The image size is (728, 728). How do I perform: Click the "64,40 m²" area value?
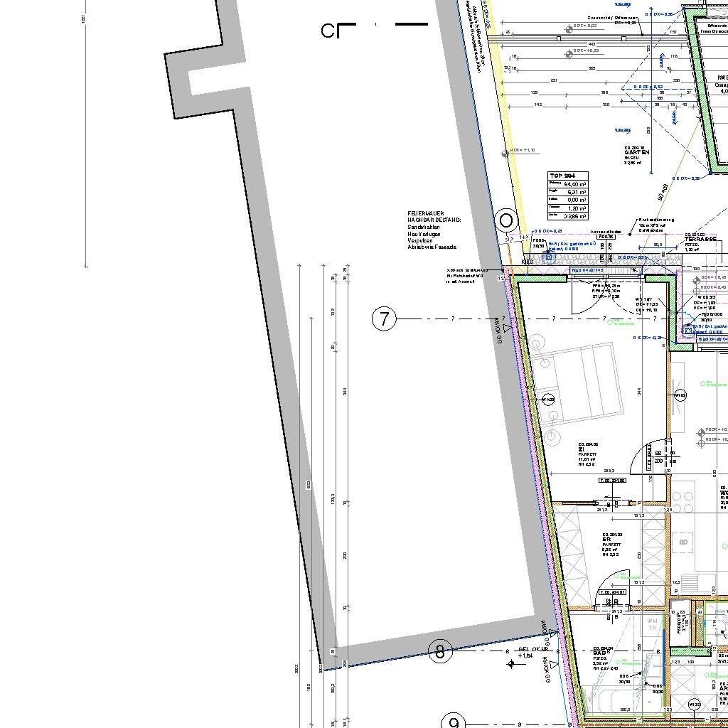coord(574,184)
